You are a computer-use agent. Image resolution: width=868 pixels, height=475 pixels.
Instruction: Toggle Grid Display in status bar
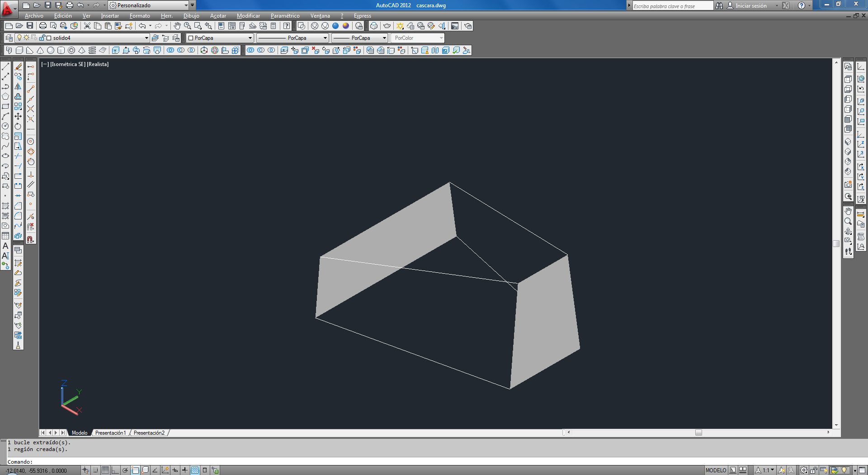tap(105, 470)
